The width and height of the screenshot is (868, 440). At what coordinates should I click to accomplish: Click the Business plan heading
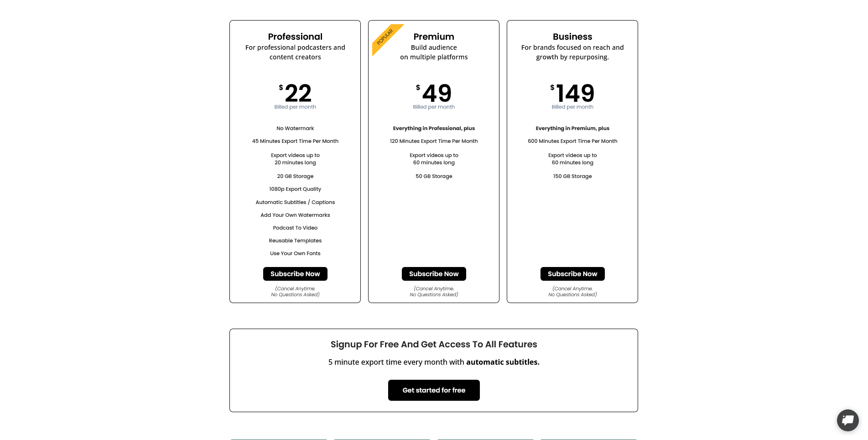[x=572, y=37]
